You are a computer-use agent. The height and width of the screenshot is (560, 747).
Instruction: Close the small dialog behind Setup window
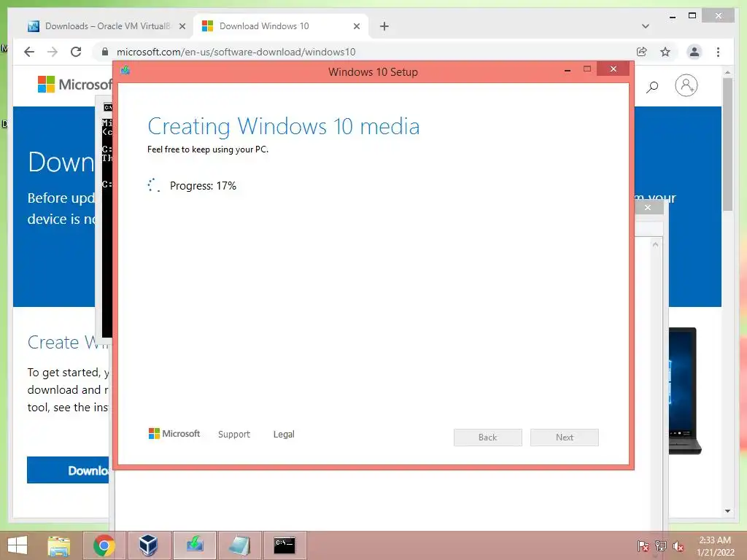(x=648, y=208)
